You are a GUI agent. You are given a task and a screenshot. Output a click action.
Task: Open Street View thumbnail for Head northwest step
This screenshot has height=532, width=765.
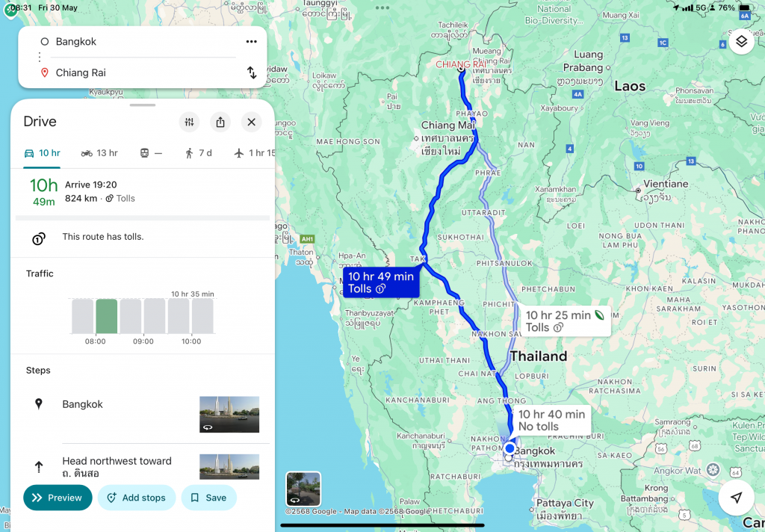pos(229,466)
